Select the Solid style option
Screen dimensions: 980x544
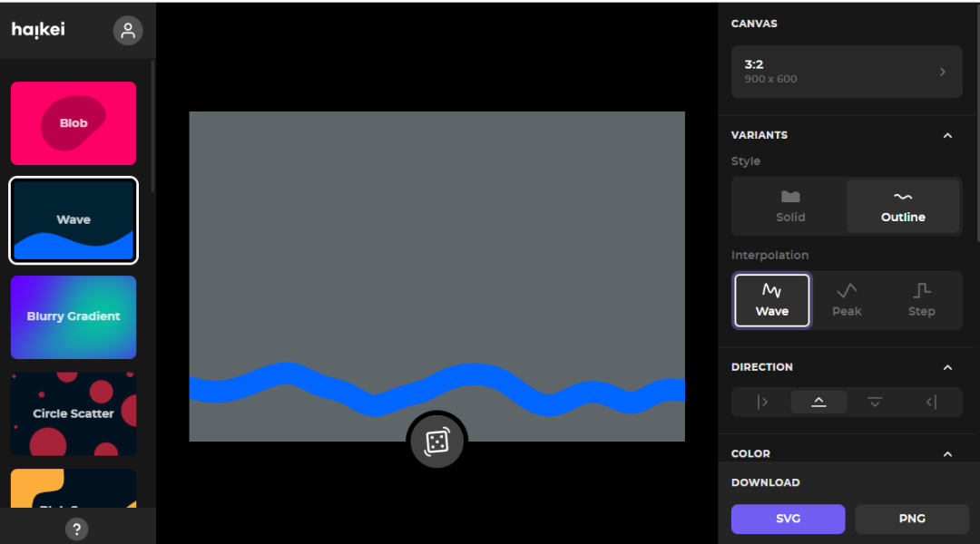click(x=790, y=206)
